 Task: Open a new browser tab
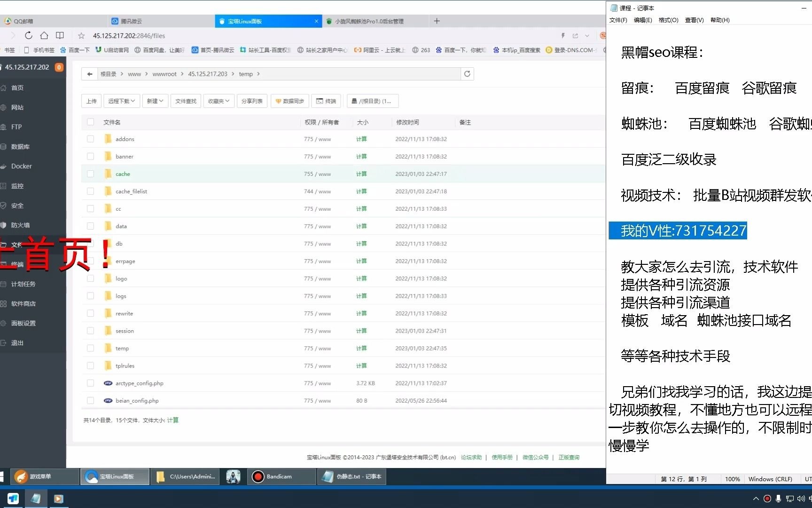coord(437,21)
